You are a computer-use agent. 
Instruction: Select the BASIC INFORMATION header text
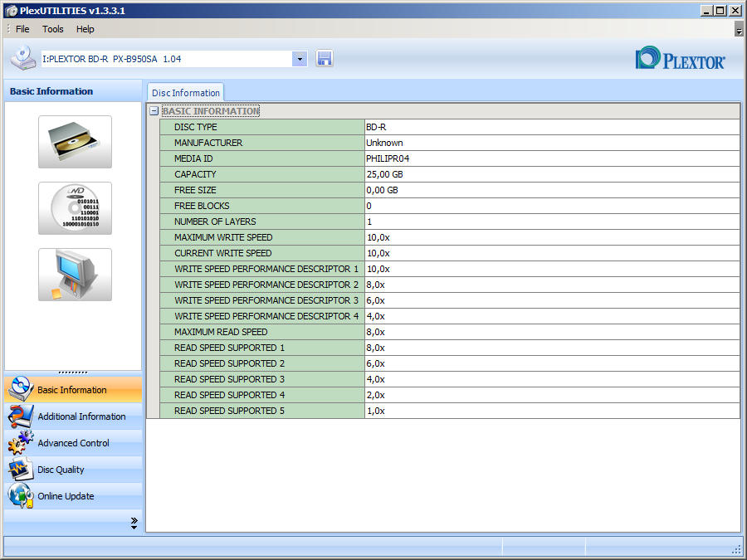[211, 111]
